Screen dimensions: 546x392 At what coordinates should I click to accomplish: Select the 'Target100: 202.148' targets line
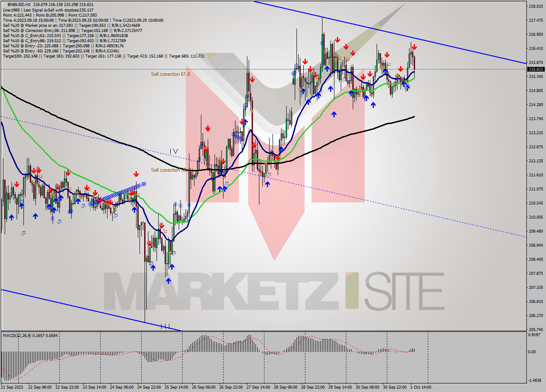pos(104,56)
